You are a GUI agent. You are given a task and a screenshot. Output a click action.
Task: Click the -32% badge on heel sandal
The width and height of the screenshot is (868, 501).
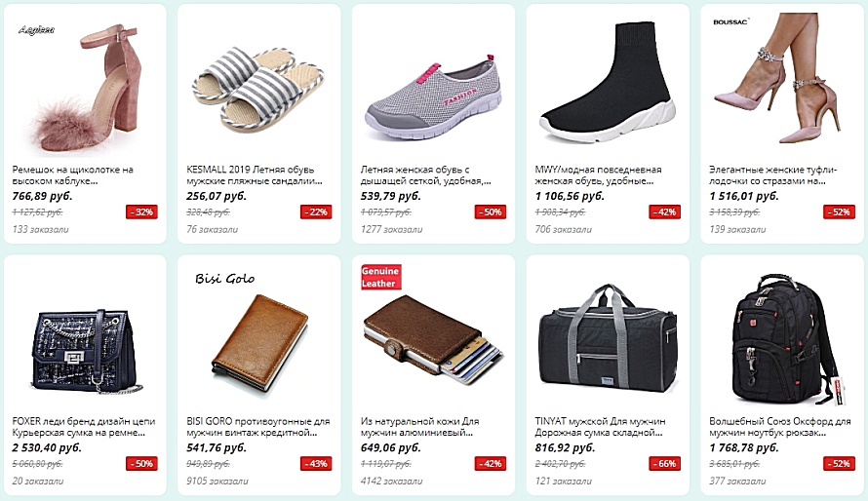click(141, 212)
